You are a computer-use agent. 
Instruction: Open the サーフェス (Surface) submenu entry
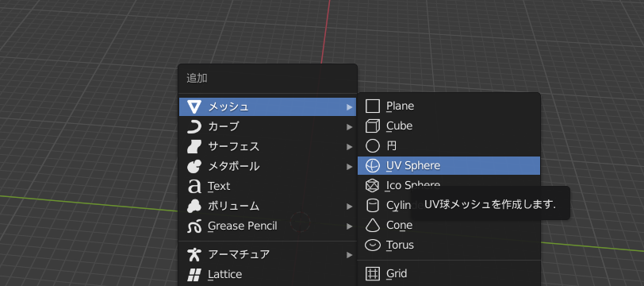(x=268, y=146)
